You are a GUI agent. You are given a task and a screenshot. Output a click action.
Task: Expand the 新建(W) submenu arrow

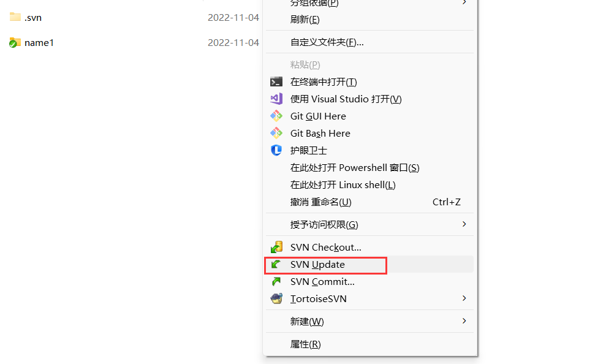click(464, 321)
